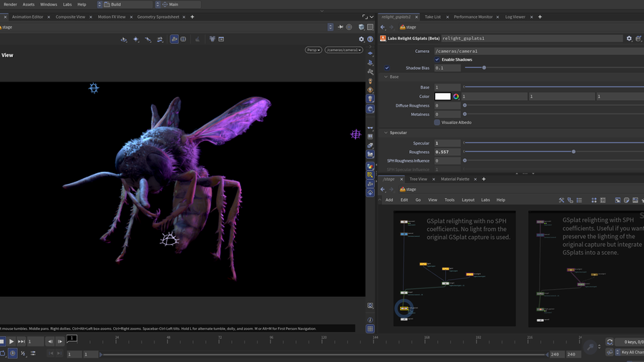Open the Tools menu in the network editor
644x362 pixels.
449,200
